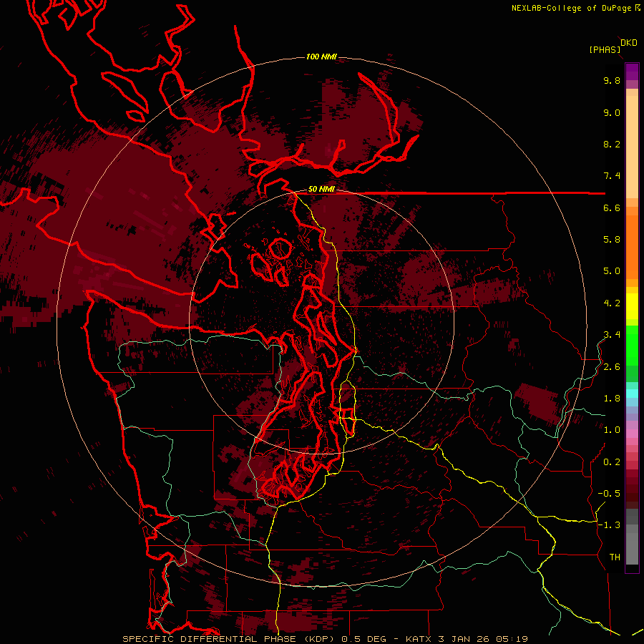Click the KATX radar site identifier
Screen dimensions: 644x644
[419, 639]
